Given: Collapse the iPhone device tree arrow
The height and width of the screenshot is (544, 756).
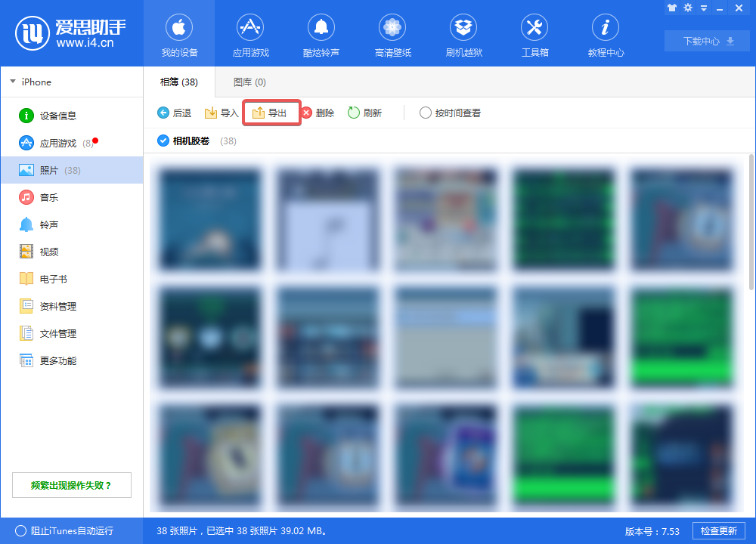Looking at the screenshot, I should 13,82.
